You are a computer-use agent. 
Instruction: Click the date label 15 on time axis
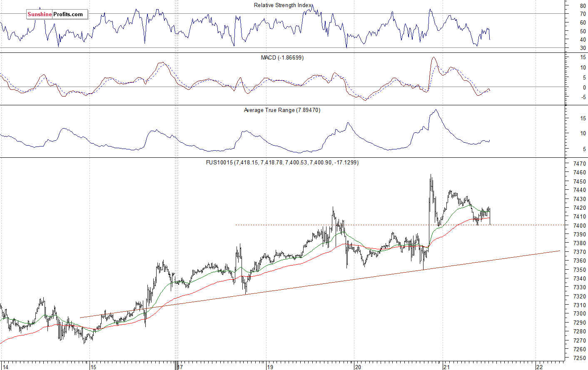click(x=93, y=367)
